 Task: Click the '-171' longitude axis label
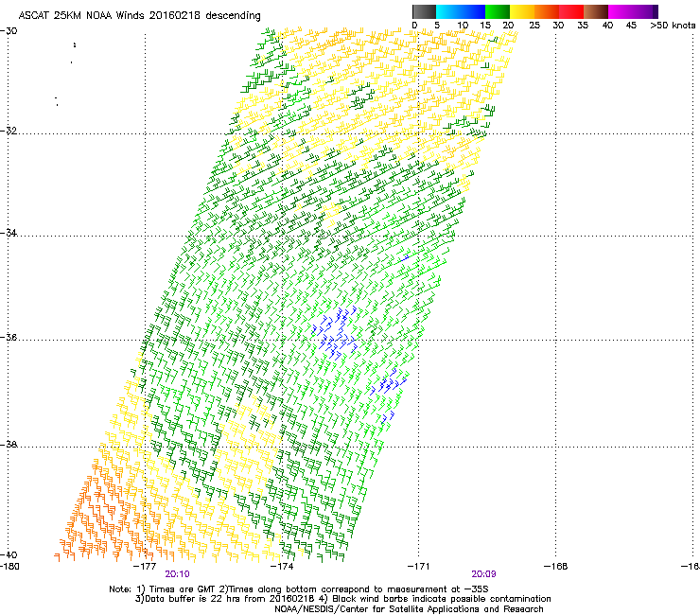(x=419, y=567)
